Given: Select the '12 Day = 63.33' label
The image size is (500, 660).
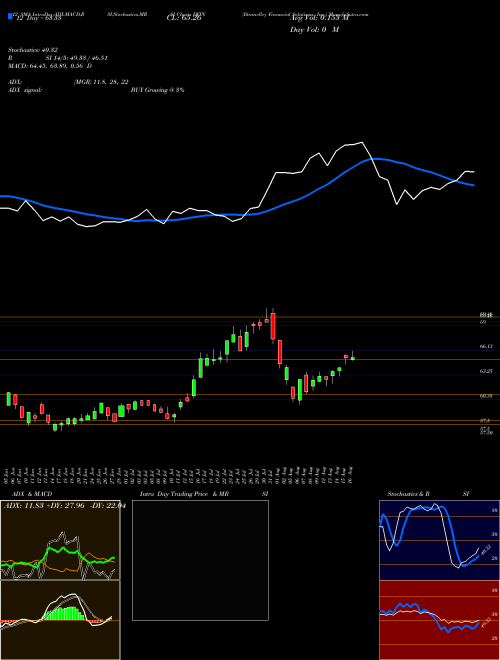Looking at the screenshot, I should point(37,18).
